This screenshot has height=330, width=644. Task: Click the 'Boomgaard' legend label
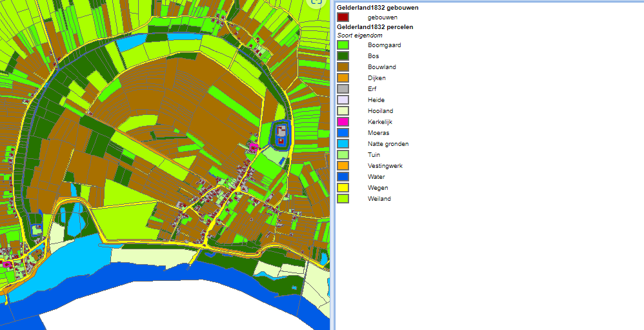(384, 45)
